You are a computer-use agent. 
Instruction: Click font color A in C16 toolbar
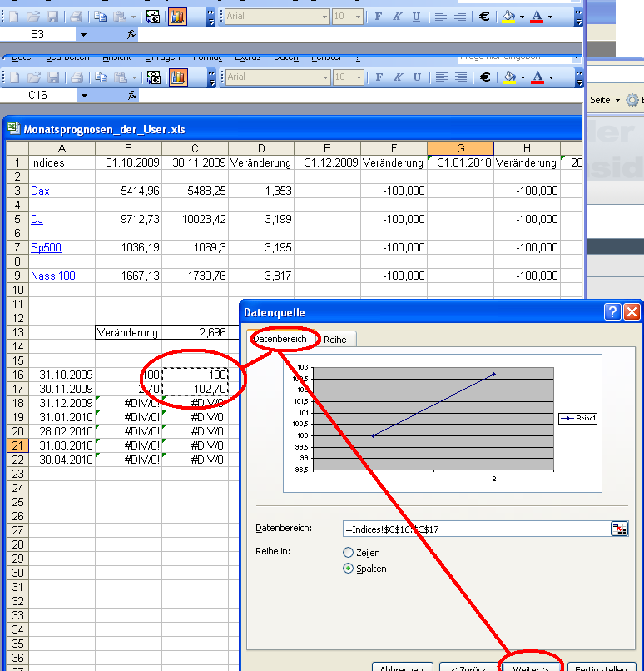click(537, 77)
